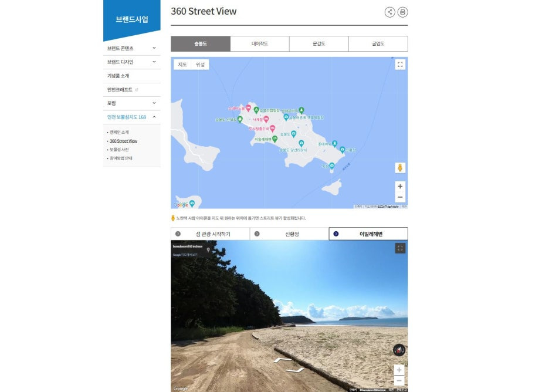The image size is (549, 392).
Task: Zoom out on the island map
Action: tap(400, 197)
